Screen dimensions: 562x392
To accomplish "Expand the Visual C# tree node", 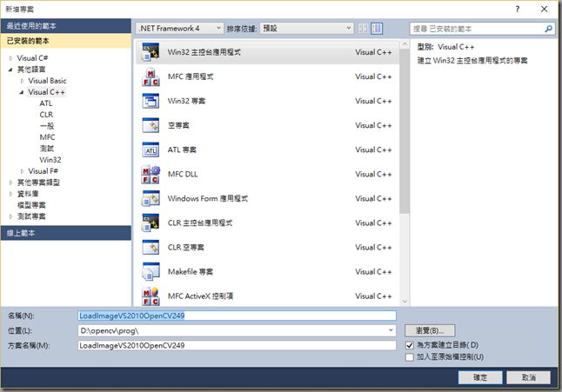I will click(x=10, y=58).
